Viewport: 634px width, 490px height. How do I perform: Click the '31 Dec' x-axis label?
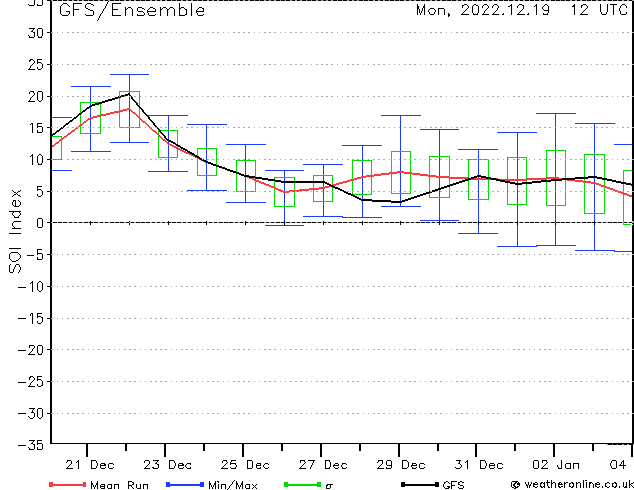tap(479, 465)
